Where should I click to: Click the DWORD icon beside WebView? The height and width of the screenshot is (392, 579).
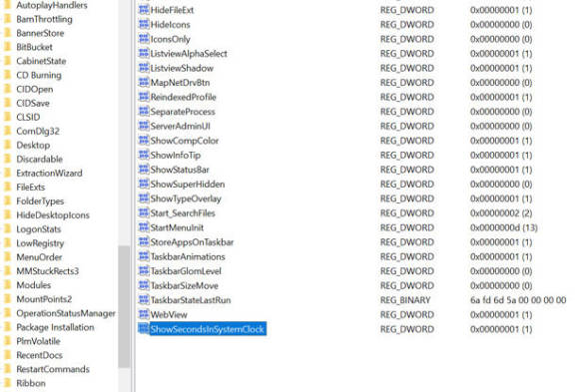[144, 314]
